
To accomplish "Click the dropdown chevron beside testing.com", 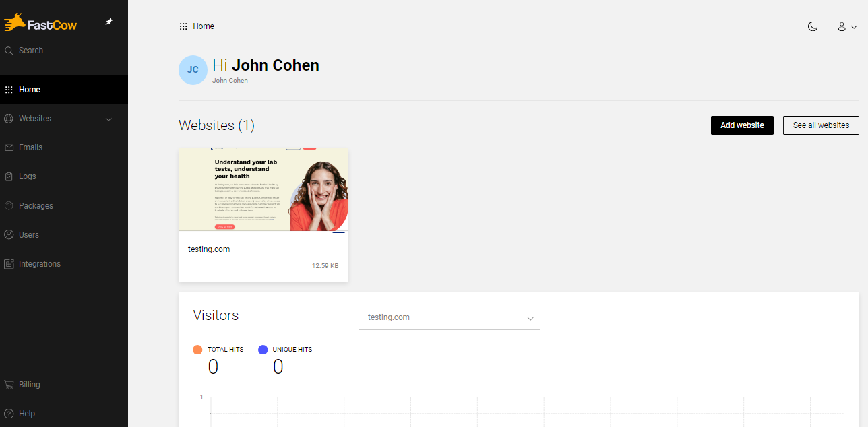I will click(530, 318).
